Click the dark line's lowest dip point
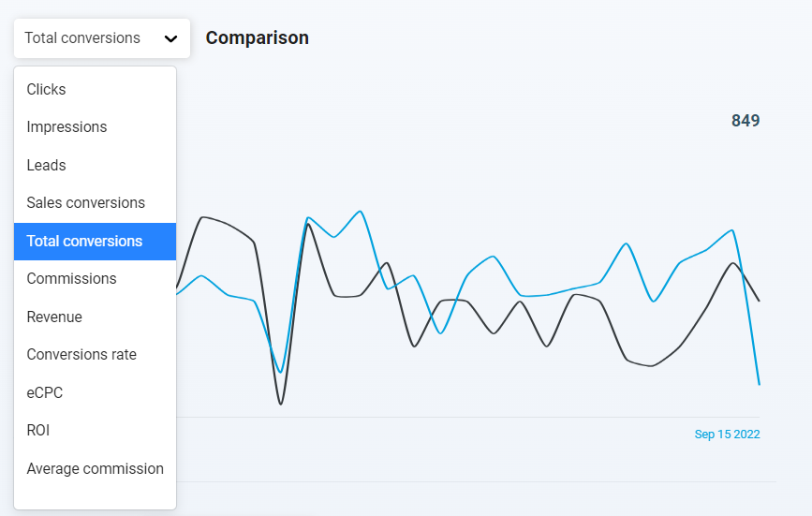This screenshot has width=812, height=516. [281, 404]
